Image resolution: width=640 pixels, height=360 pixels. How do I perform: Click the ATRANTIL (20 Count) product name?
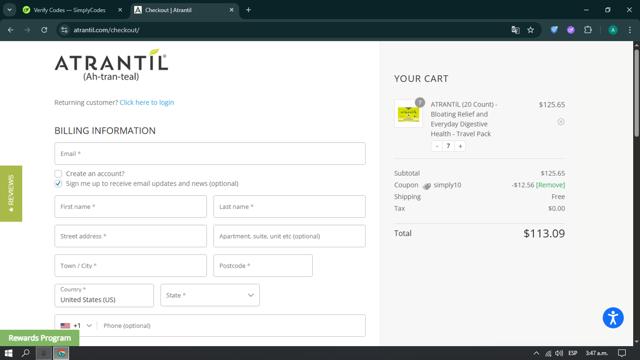(x=464, y=119)
